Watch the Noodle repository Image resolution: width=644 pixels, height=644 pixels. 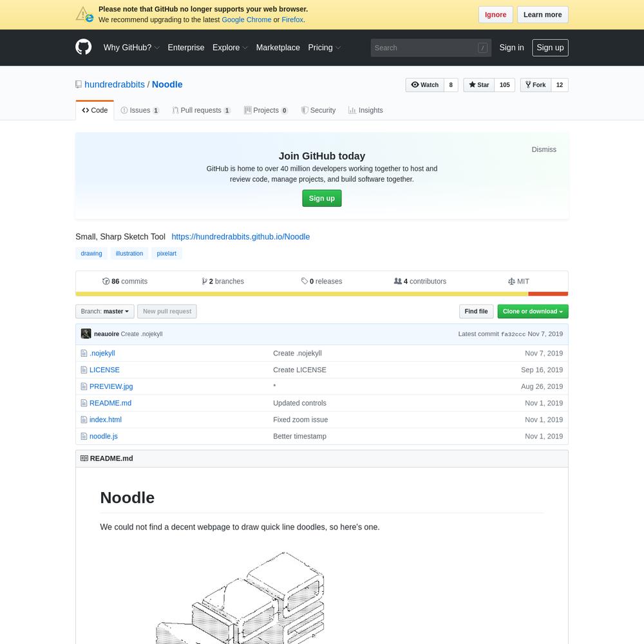point(425,85)
